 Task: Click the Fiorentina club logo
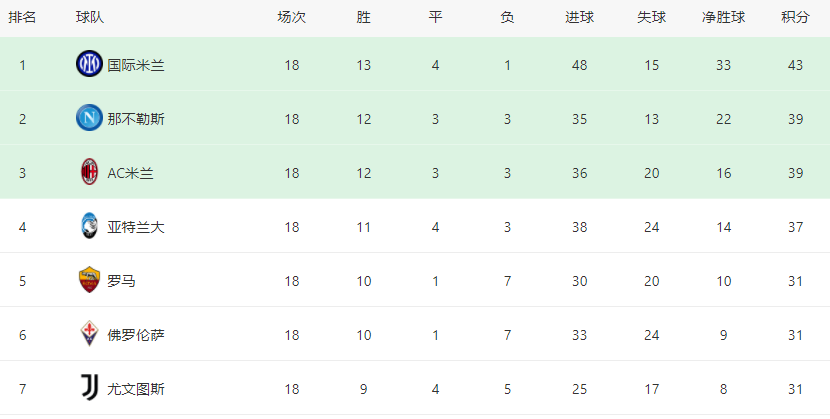click(x=89, y=334)
